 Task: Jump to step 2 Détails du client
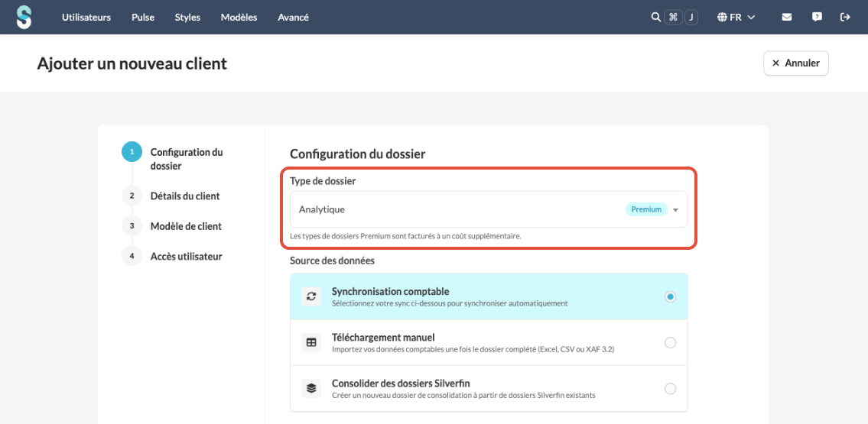185,196
